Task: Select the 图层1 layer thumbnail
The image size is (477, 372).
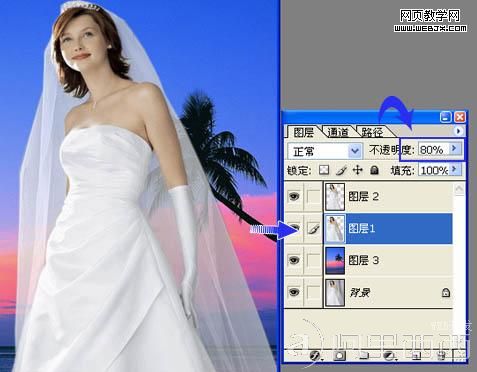Action: point(335,229)
